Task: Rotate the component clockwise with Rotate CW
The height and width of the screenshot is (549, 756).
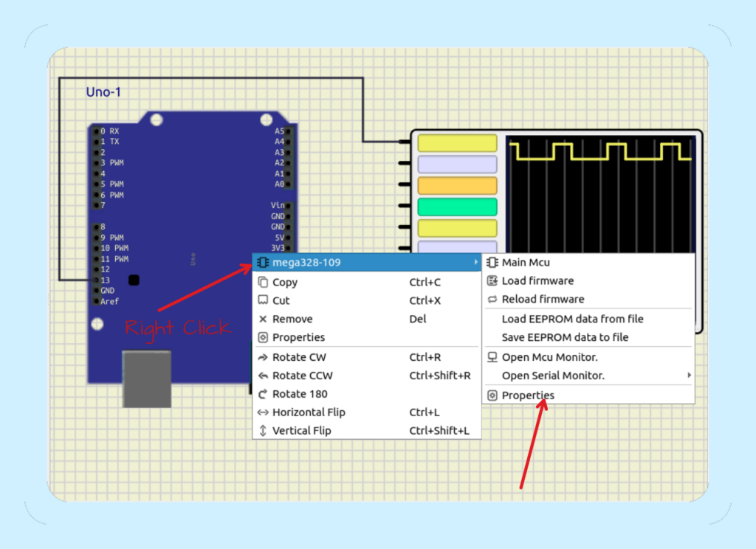Action: point(367,357)
